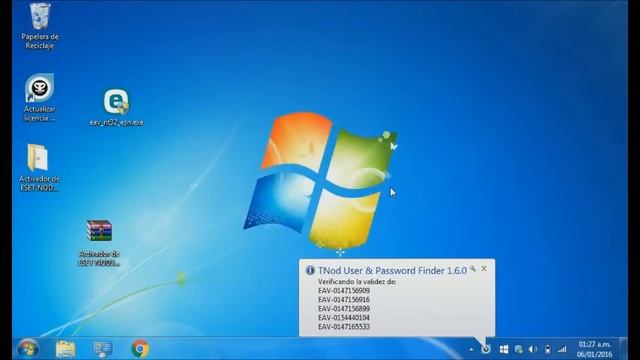The height and width of the screenshot is (360, 640).
Task: Click the text 'Verificando la validez de:'
Action: 357,282
